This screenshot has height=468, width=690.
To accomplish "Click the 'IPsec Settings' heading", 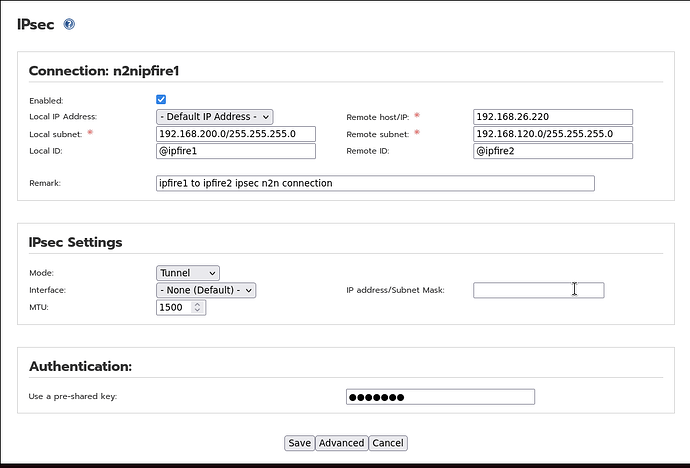I will pos(76,242).
